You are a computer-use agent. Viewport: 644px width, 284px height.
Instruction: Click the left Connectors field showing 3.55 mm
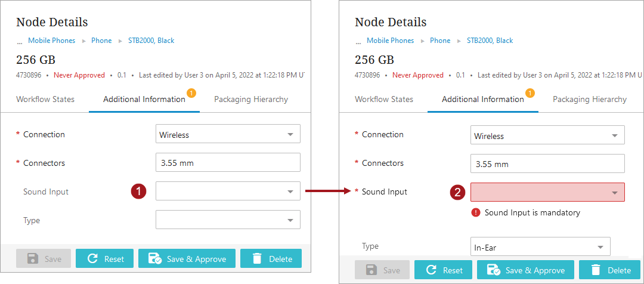(x=228, y=163)
